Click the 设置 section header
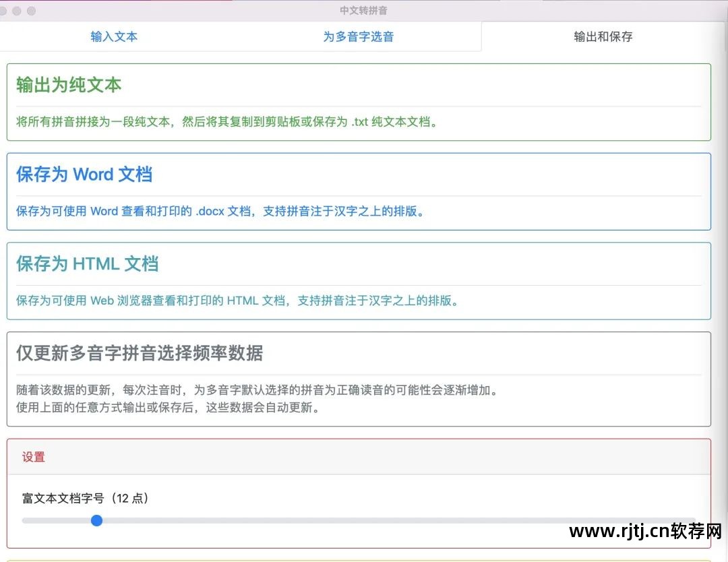Screen dimensions: 728x562 click(x=34, y=457)
